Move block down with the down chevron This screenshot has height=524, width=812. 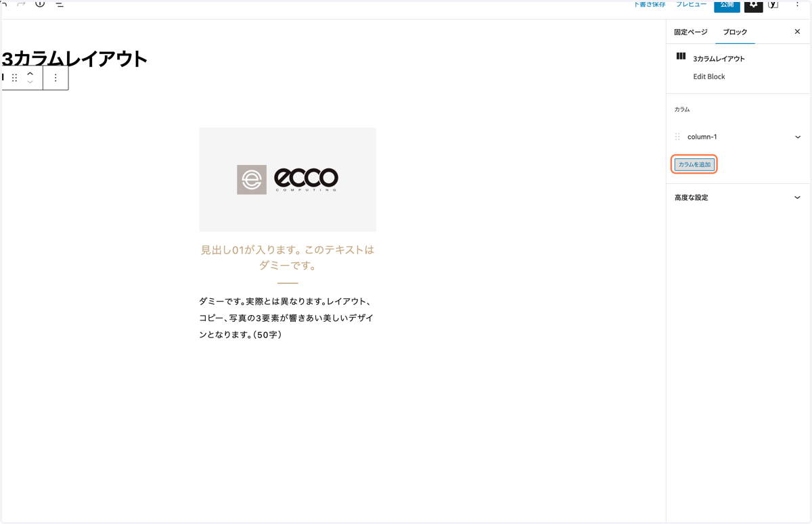coord(30,82)
